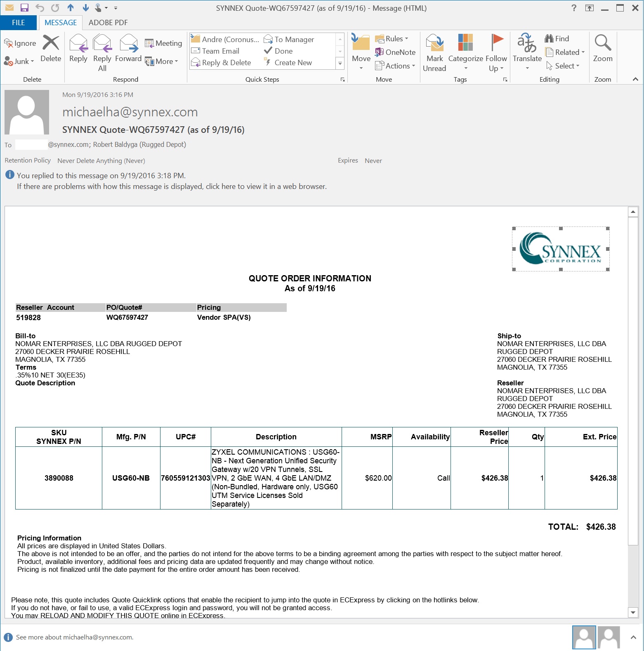This screenshot has height=651, width=644.
Task: Open the Select dropdown in Editing
Action: click(563, 66)
